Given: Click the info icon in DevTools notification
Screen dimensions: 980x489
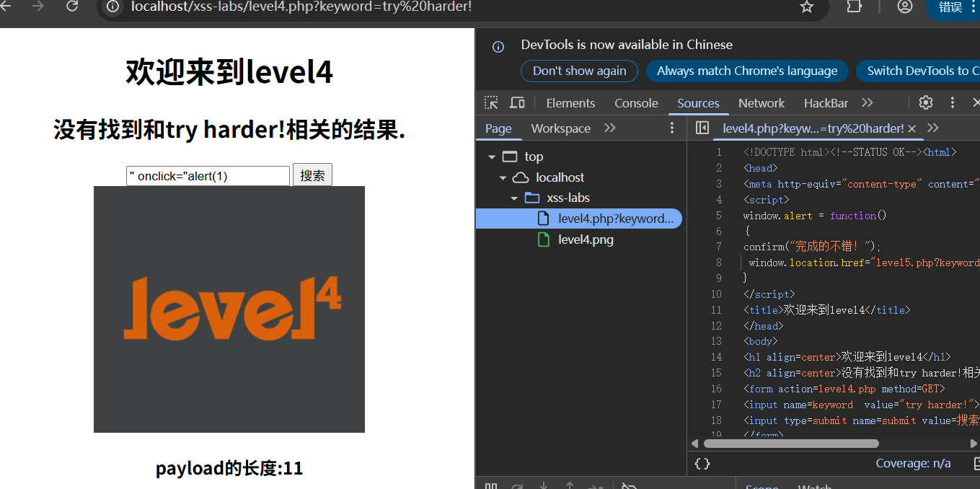Looking at the screenshot, I should [498, 47].
